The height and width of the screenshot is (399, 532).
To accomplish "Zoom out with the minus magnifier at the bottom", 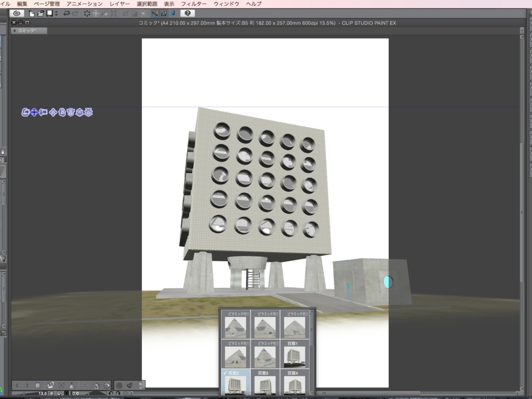I will tap(52, 393).
